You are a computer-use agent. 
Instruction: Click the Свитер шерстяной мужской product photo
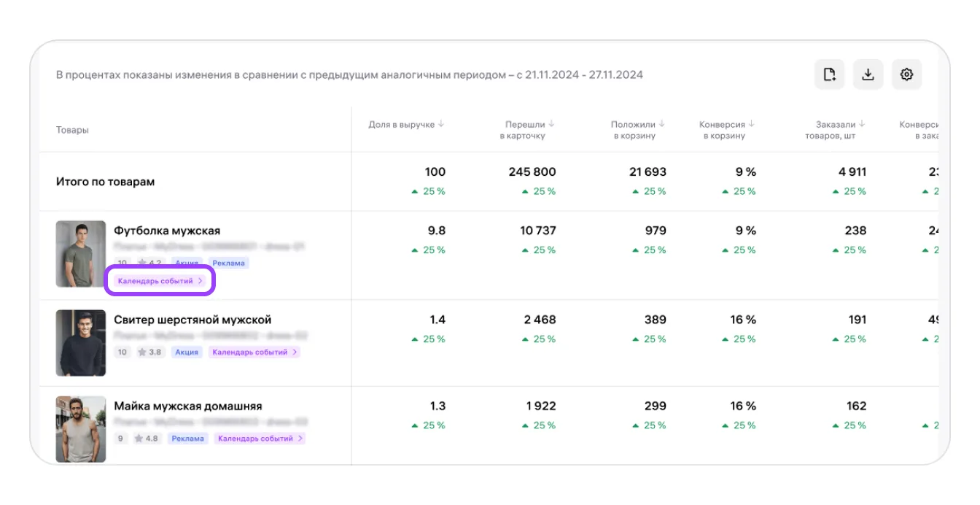[81, 343]
